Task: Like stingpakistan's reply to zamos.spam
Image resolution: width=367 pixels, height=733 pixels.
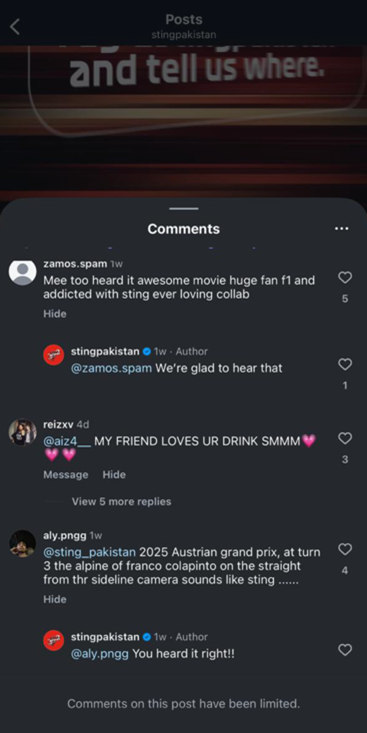Action: 345,364
